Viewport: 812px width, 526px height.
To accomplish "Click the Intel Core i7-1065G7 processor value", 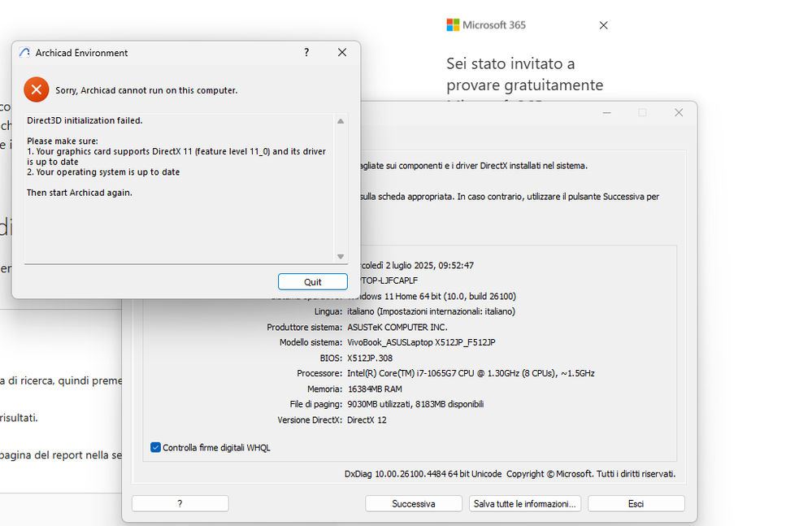I will pyautogui.click(x=471, y=373).
